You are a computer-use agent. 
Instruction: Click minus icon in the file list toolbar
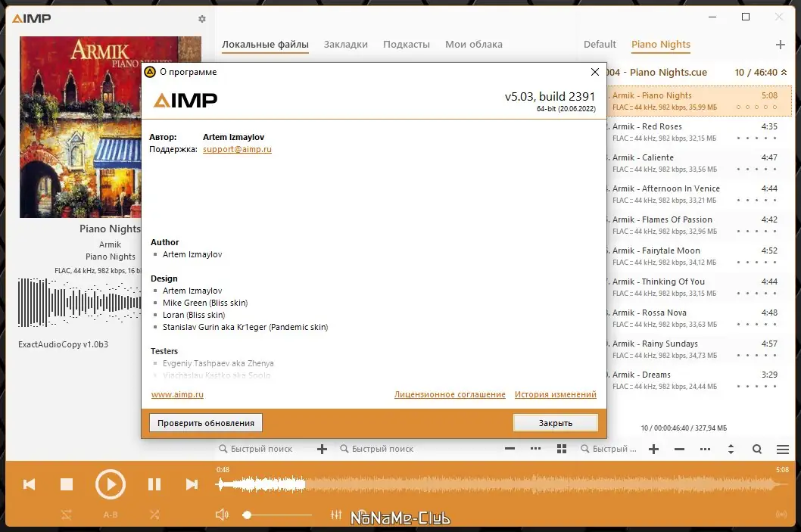coord(510,449)
